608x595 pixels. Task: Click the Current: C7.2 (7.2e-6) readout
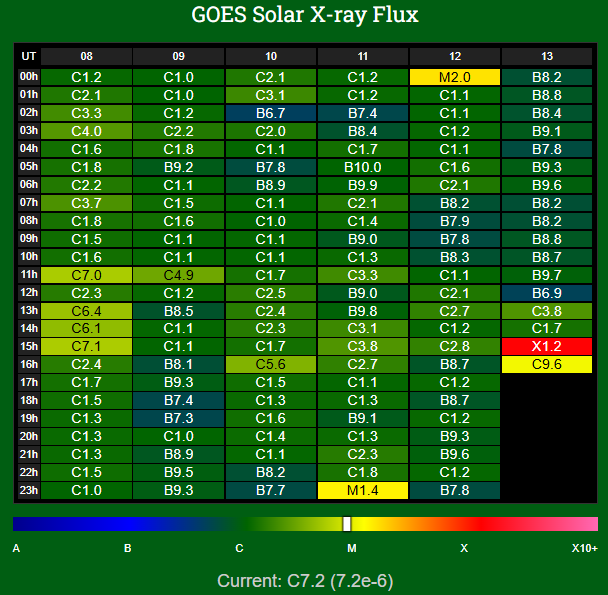[x=305, y=581]
